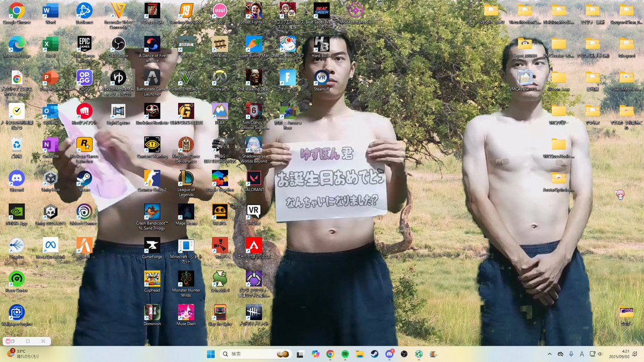Open the Unity Hub desktop shortcut

pos(50,181)
